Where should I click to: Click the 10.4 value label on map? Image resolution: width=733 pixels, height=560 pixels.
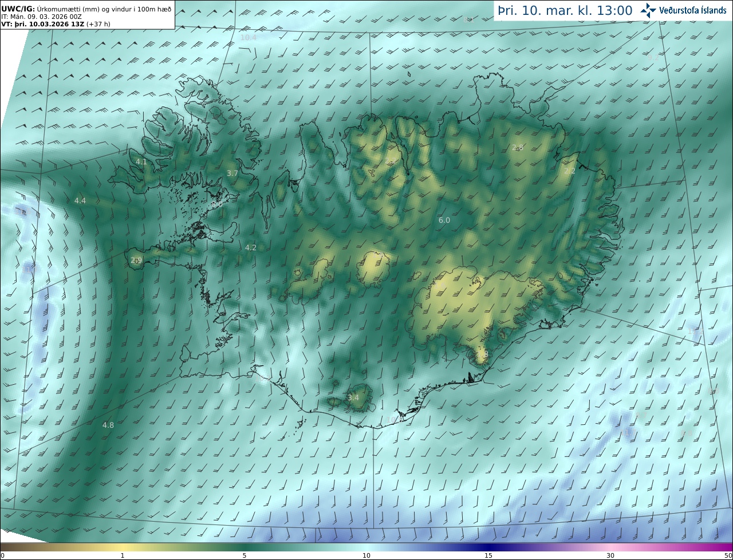[x=249, y=38]
